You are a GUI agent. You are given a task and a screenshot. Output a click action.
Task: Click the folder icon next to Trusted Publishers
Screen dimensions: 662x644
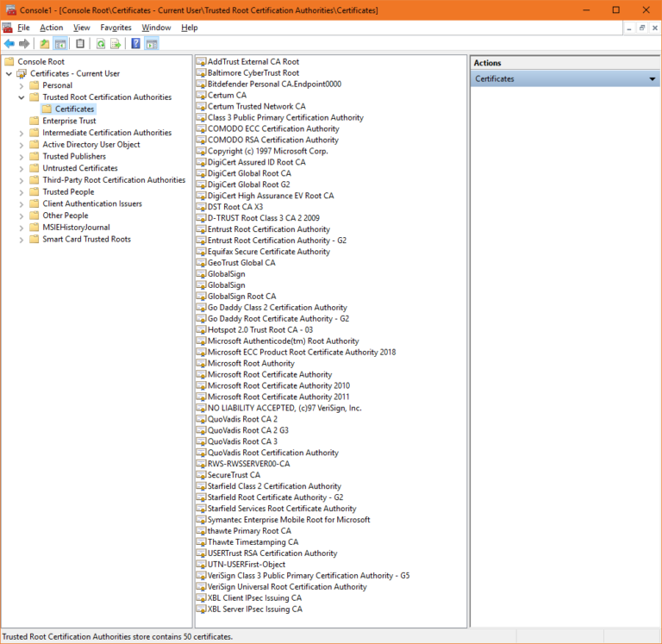click(x=34, y=156)
